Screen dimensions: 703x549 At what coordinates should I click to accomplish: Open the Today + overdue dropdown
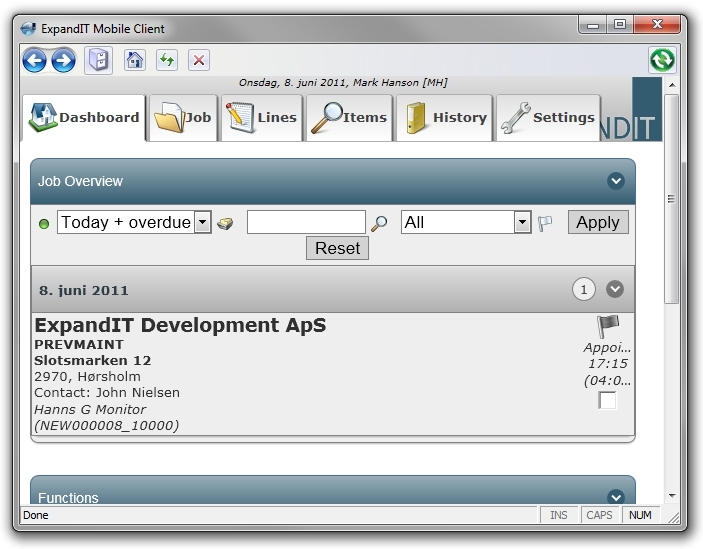click(x=134, y=222)
